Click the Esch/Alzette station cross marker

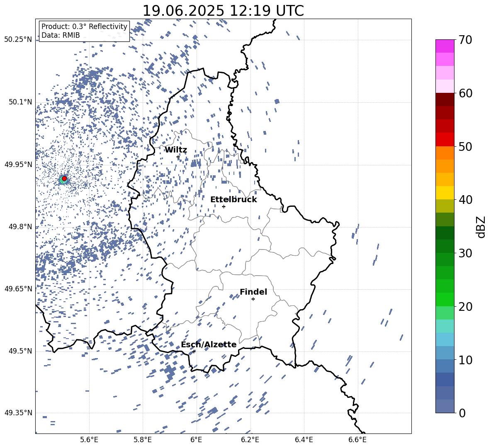point(194,351)
